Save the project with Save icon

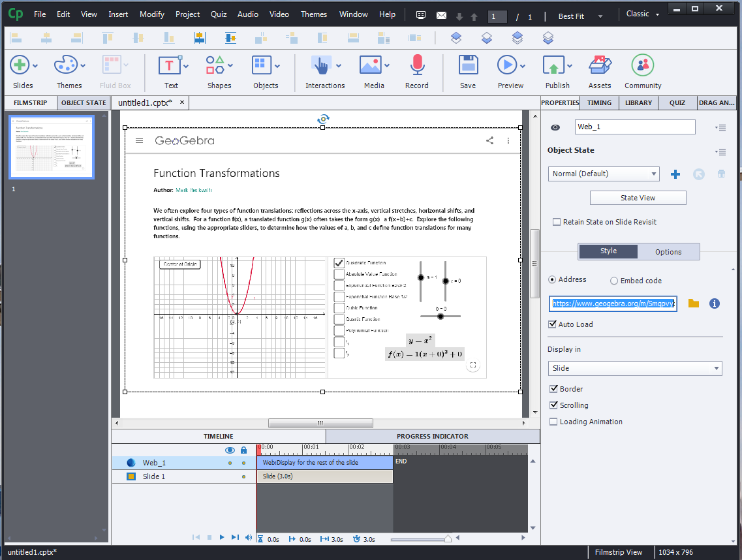coord(468,65)
